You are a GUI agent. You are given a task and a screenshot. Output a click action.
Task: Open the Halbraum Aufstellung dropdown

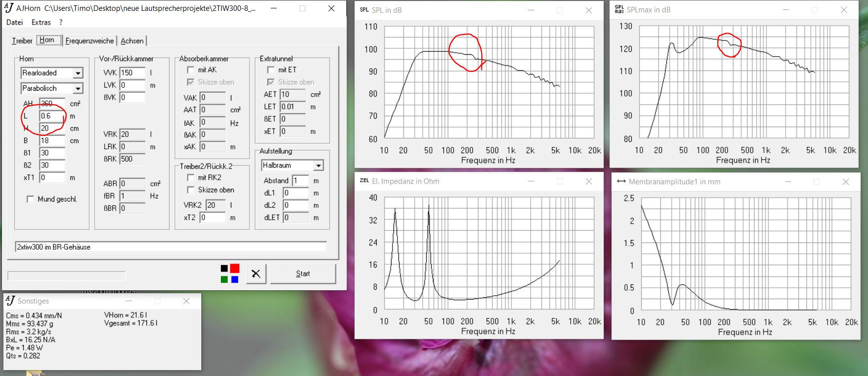319,166
